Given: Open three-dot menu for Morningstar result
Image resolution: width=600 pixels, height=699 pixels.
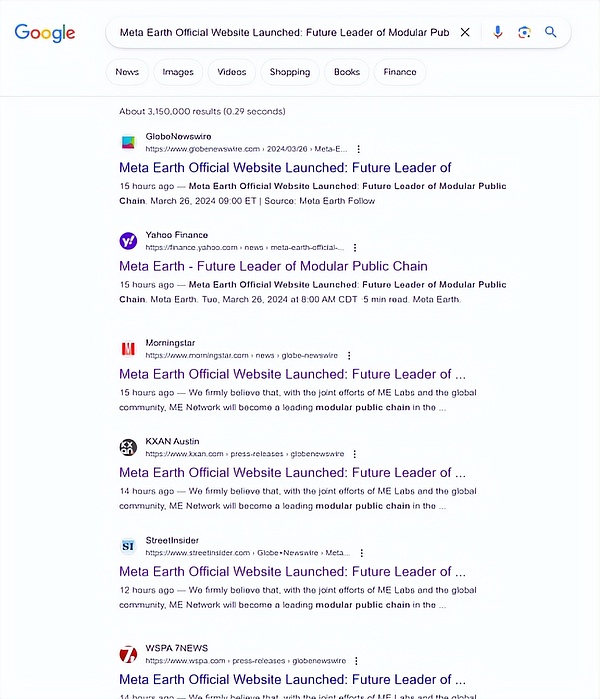Looking at the screenshot, I should [349, 356].
